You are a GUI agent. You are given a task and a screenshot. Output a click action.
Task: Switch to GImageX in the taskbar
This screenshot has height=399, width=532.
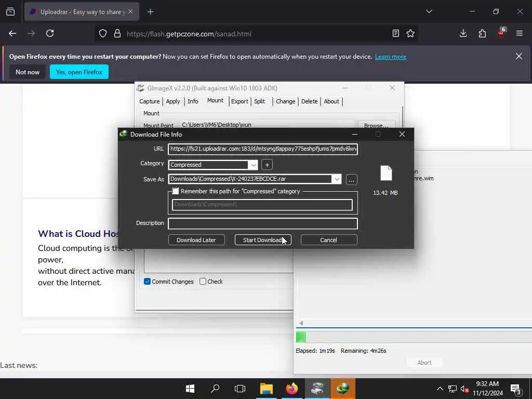[317, 389]
